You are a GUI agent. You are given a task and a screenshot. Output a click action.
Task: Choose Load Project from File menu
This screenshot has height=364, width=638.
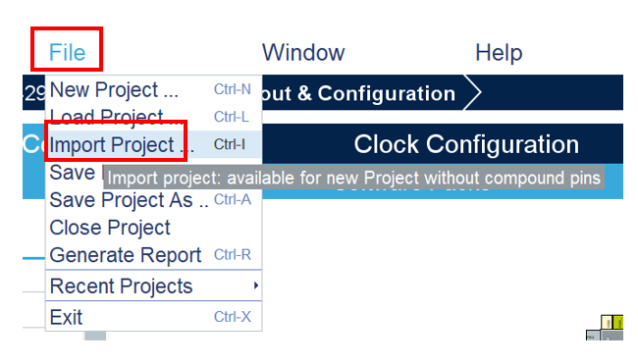point(154,117)
